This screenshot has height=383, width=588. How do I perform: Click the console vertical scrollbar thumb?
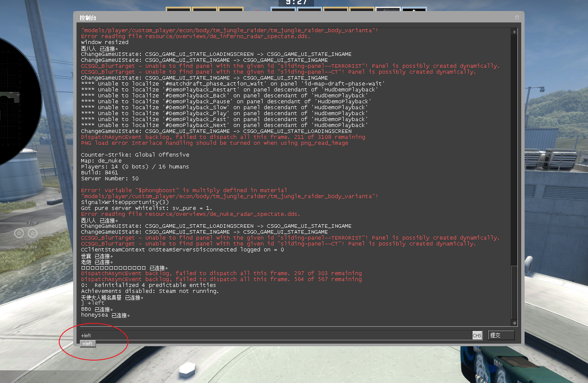coord(514,292)
